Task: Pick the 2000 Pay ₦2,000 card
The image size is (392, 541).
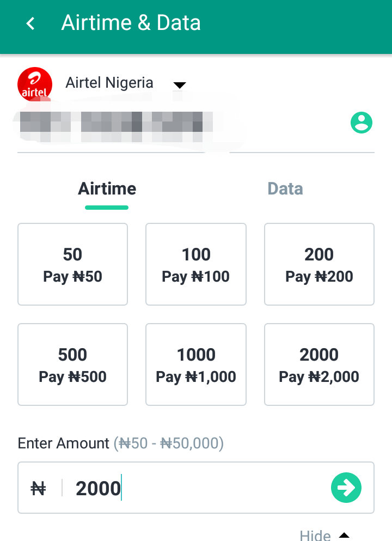Action: click(x=319, y=364)
